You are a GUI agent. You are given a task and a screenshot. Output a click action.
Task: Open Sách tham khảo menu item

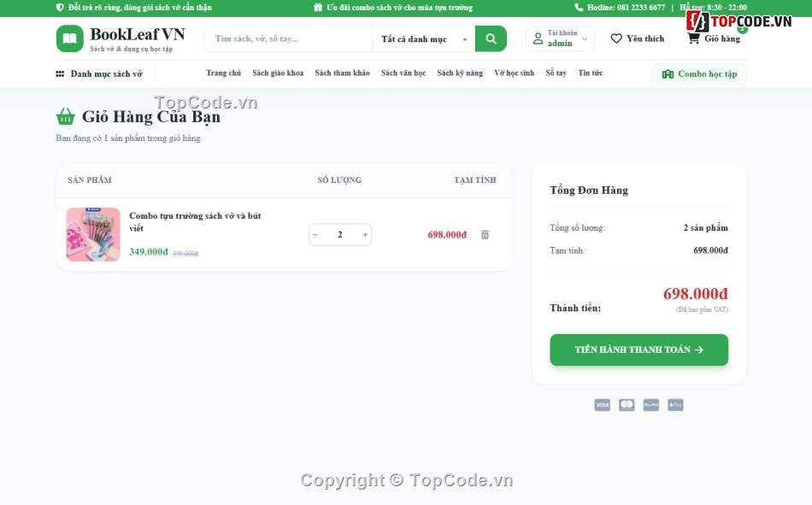pos(342,73)
